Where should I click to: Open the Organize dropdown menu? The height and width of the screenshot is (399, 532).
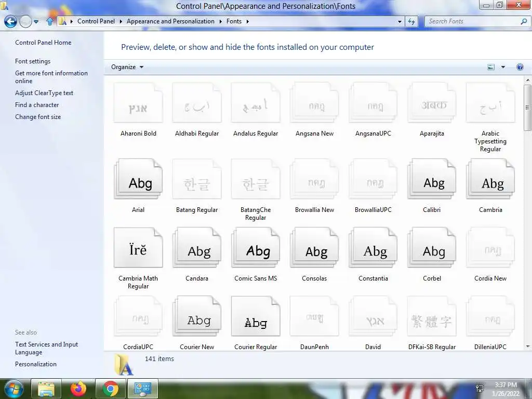tap(127, 67)
